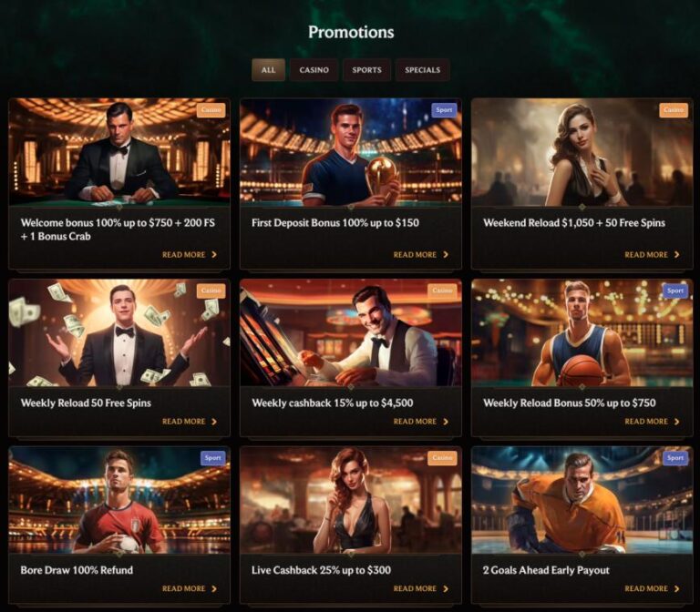Select the ALL promotions filter tab

(x=268, y=70)
